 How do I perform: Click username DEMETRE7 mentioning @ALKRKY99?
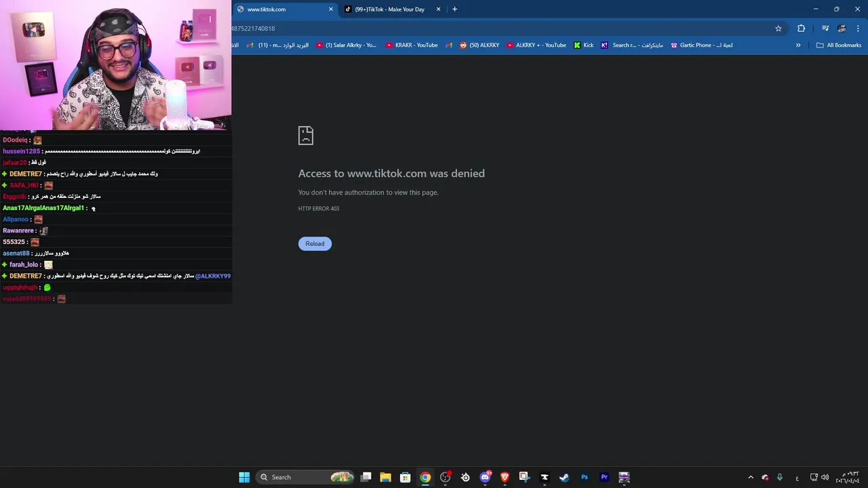coord(26,276)
